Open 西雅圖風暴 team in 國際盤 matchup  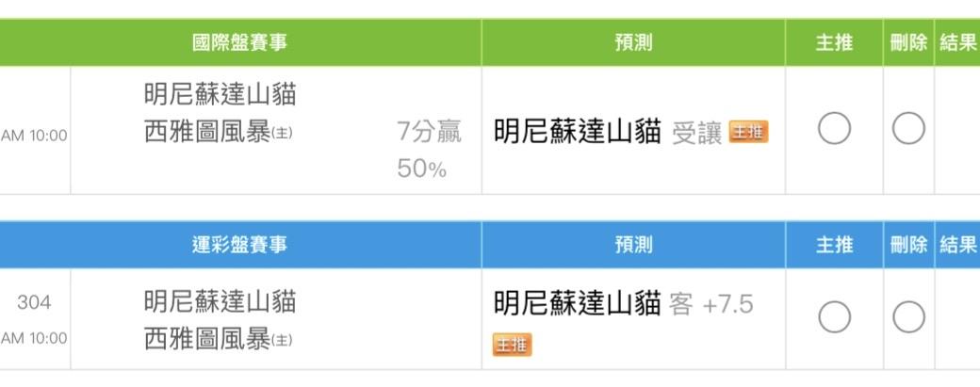207,131
